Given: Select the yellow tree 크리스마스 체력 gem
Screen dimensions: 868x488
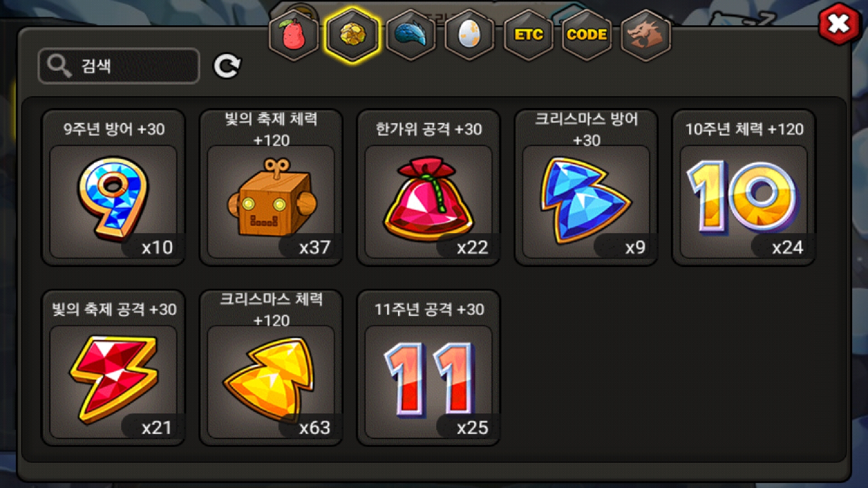Looking at the screenshot, I should click(x=271, y=368).
